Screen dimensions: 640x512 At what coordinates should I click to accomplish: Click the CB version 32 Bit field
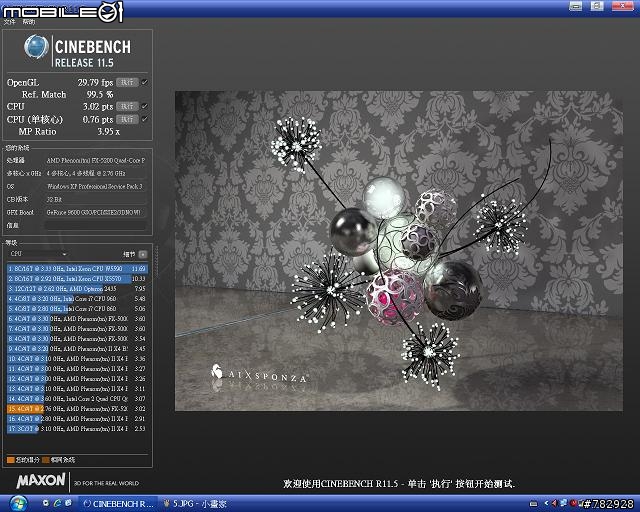click(x=95, y=200)
